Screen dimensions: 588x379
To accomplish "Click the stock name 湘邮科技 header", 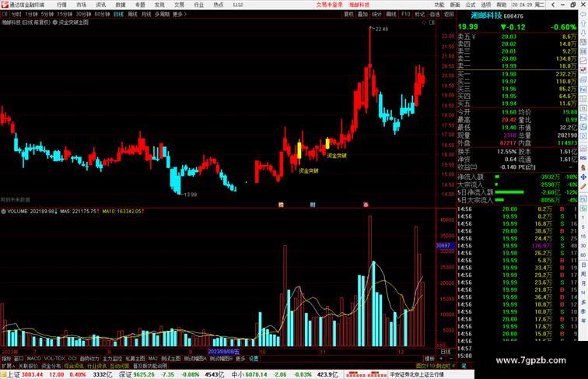I will tap(486, 16).
